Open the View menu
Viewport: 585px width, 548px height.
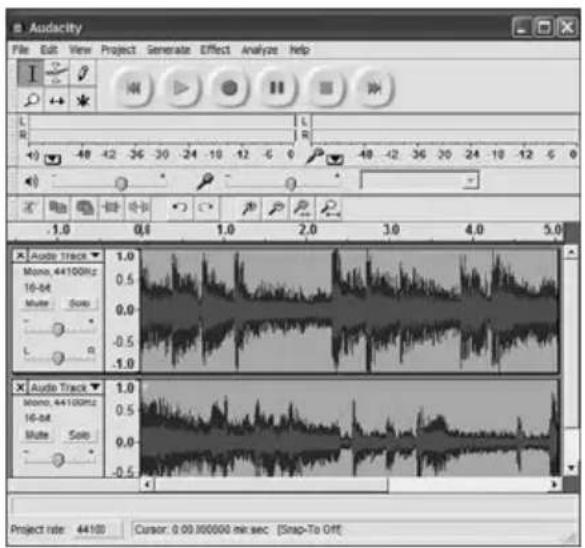(x=80, y=50)
